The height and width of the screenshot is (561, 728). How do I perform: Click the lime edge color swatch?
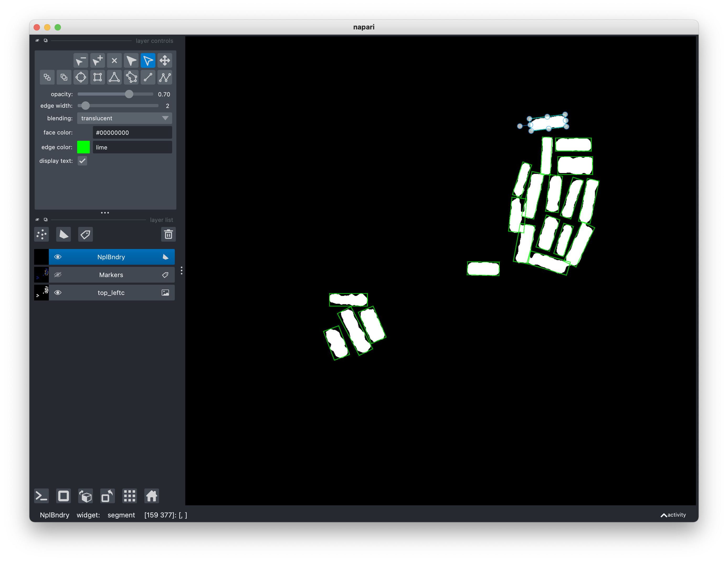tap(83, 147)
